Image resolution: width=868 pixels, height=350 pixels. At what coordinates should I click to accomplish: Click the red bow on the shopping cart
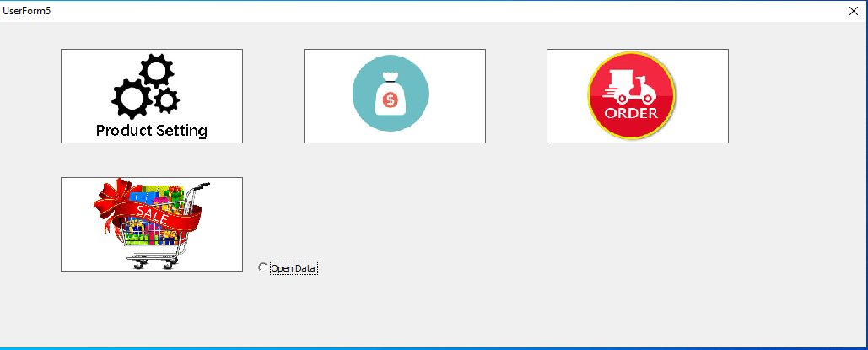[x=114, y=201]
